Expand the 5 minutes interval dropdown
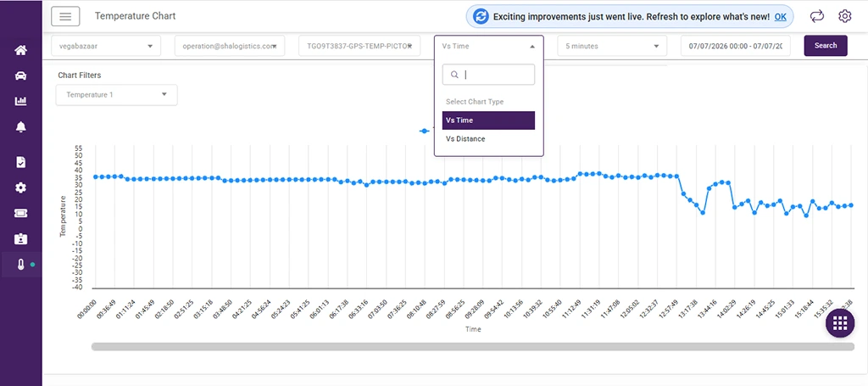 (612, 46)
